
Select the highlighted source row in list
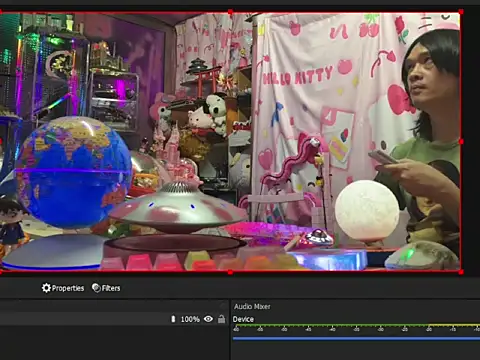[x=113, y=319]
